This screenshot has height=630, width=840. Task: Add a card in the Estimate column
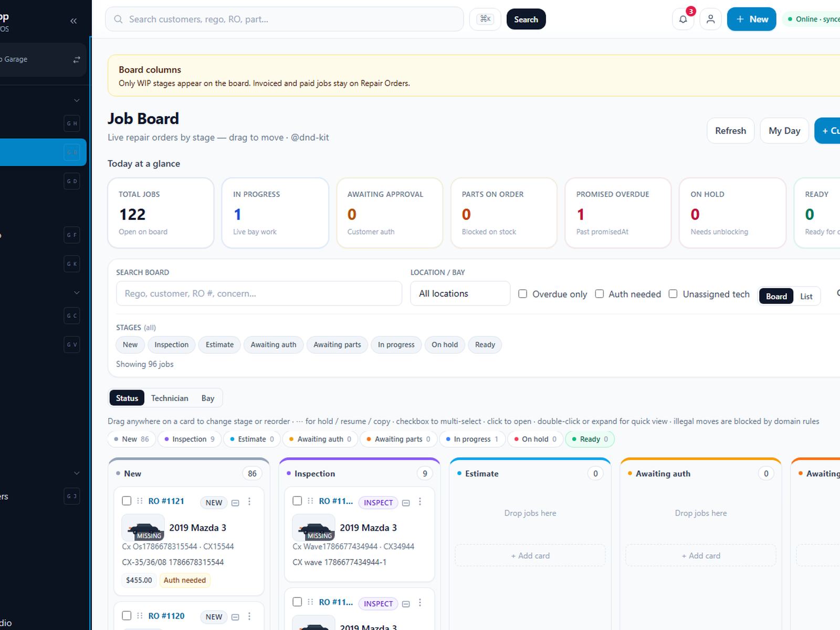click(530, 555)
